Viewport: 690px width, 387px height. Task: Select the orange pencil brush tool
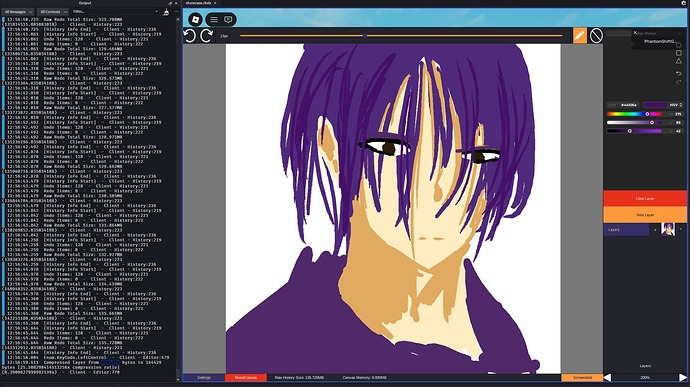coord(580,35)
